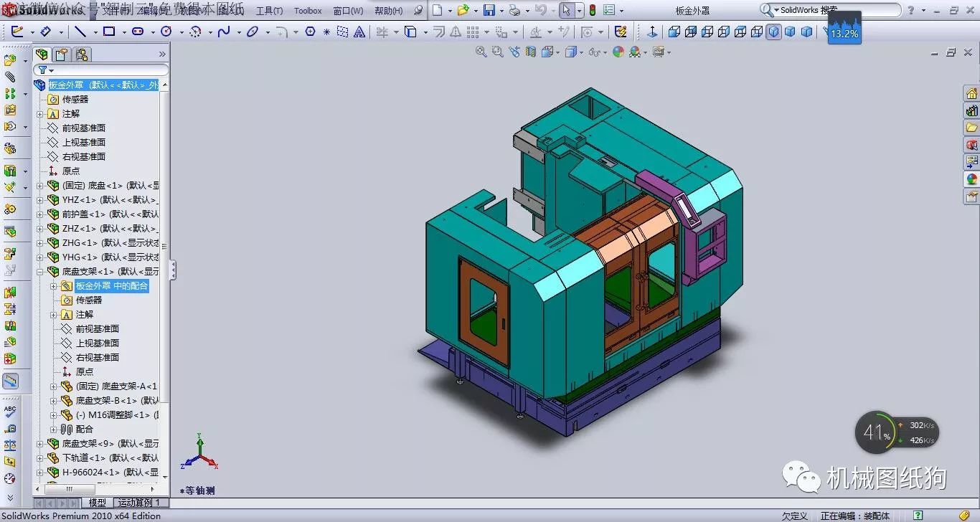Toggle the Select cursor tool

click(x=566, y=10)
